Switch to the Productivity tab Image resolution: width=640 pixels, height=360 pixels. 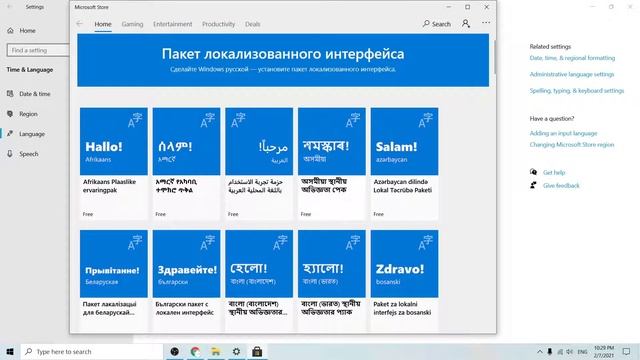click(218, 24)
